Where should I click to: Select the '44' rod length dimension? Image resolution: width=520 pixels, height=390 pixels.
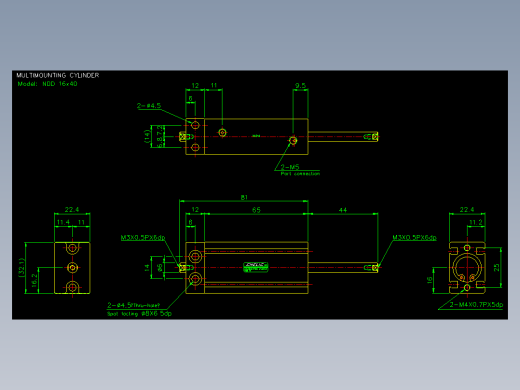point(343,210)
